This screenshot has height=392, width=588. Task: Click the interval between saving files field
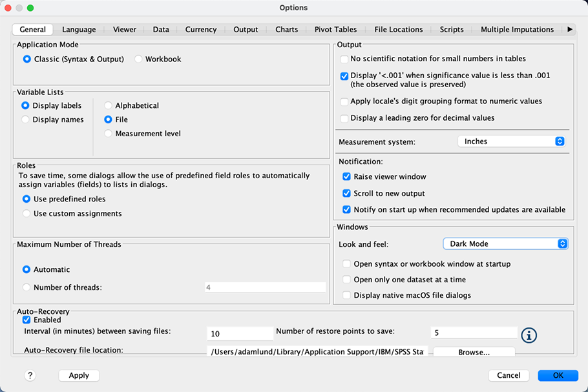click(x=239, y=332)
